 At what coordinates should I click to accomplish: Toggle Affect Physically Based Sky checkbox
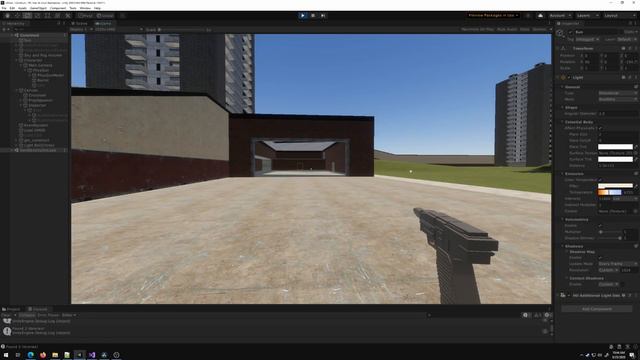600,128
